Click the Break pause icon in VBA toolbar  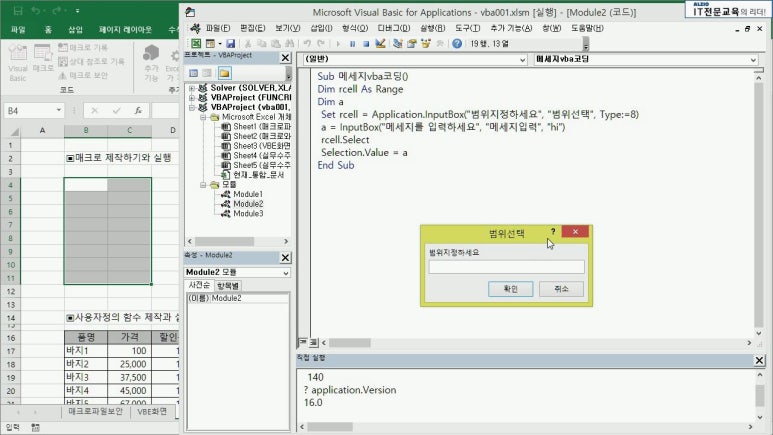point(352,44)
